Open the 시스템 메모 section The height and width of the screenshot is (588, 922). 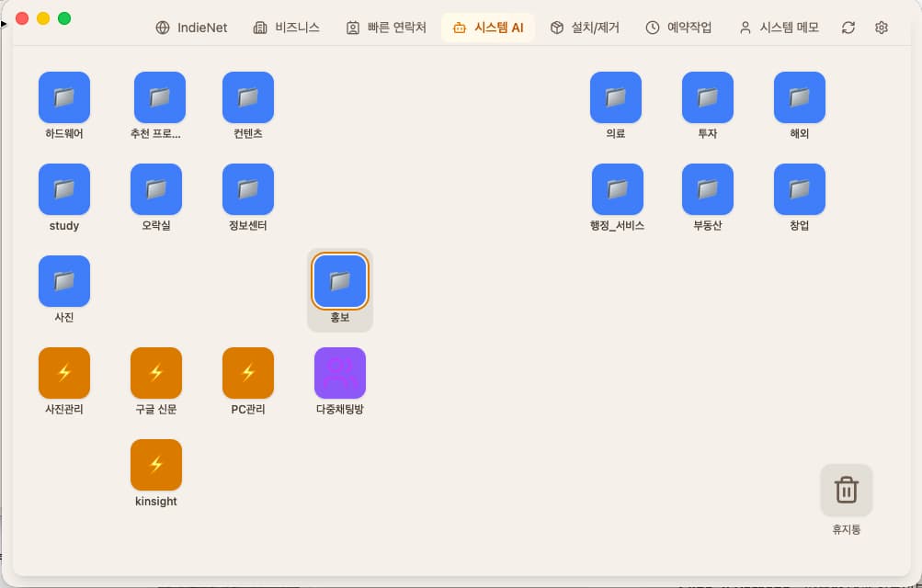(778, 28)
